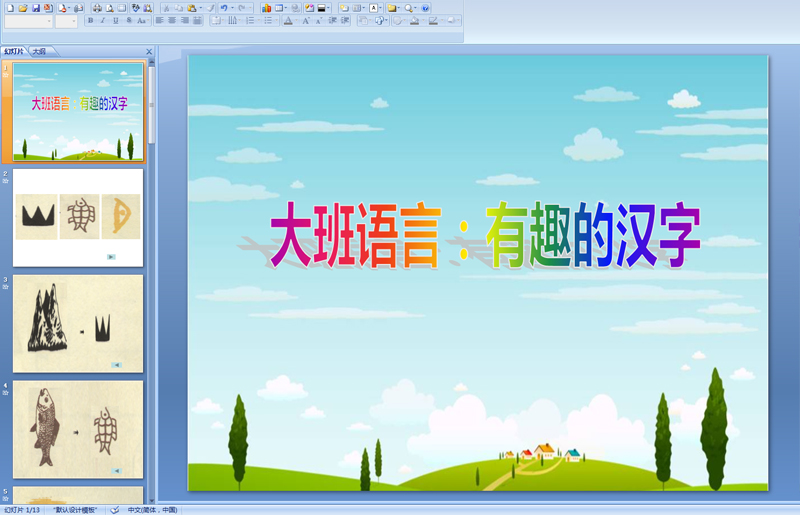The image size is (800, 515).
Task: Toggle justify alignment
Action: pos(197,20)
